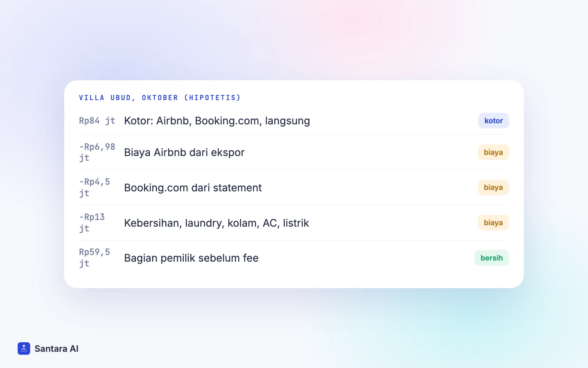
Task: Click the 'biaya' tag on Booking.com row
Action: point(493,187)
